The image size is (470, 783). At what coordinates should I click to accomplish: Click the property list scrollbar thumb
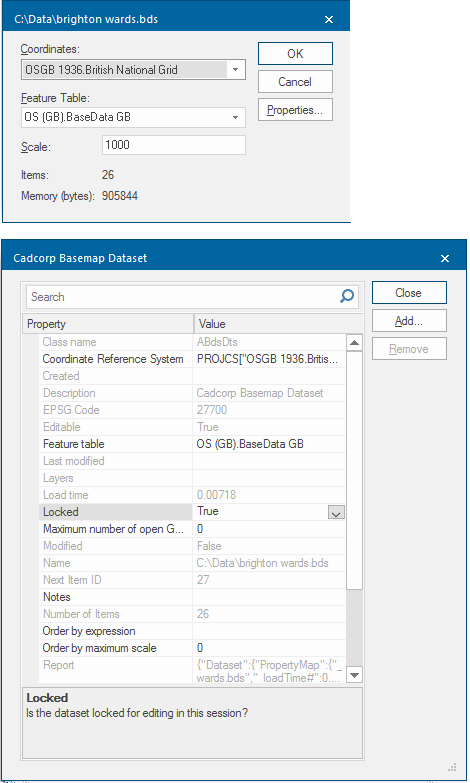[354, 470]
